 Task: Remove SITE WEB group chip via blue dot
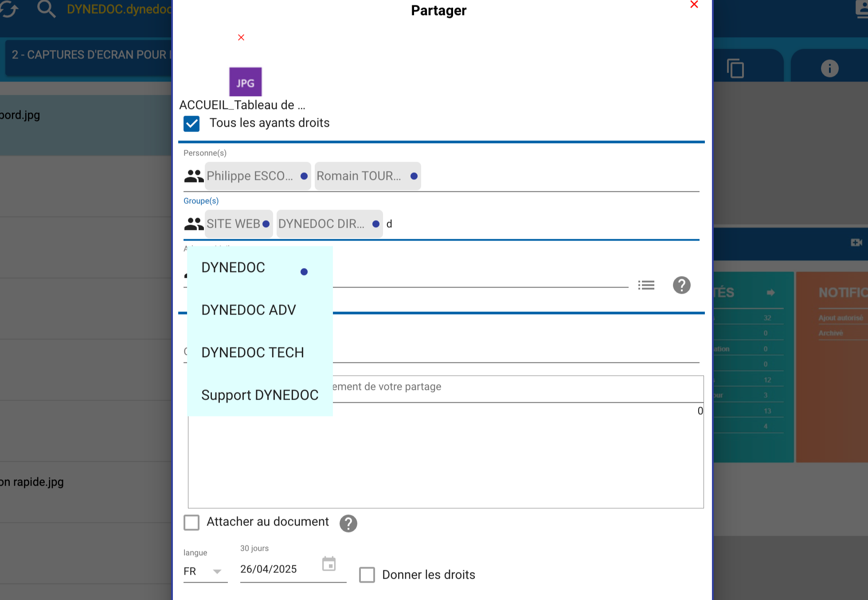(266, 224)
